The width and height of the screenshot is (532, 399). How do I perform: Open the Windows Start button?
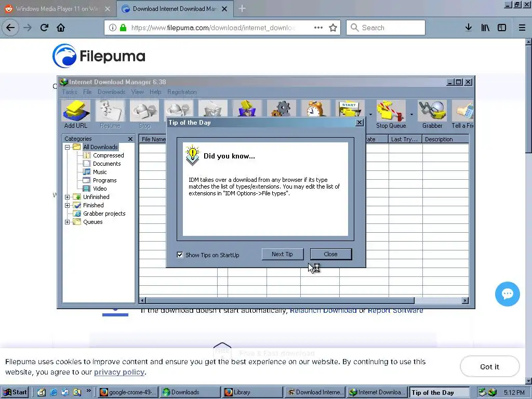click(x=15, y=392)
